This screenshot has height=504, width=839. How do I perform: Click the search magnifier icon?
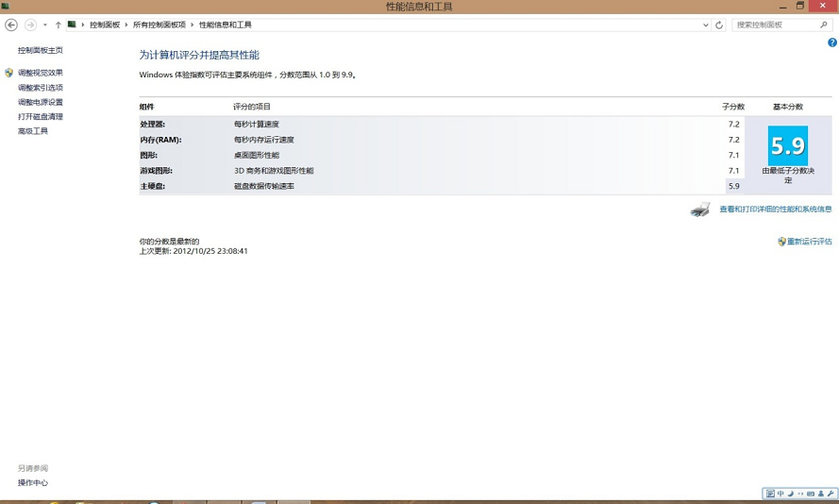tap(824, 25)
